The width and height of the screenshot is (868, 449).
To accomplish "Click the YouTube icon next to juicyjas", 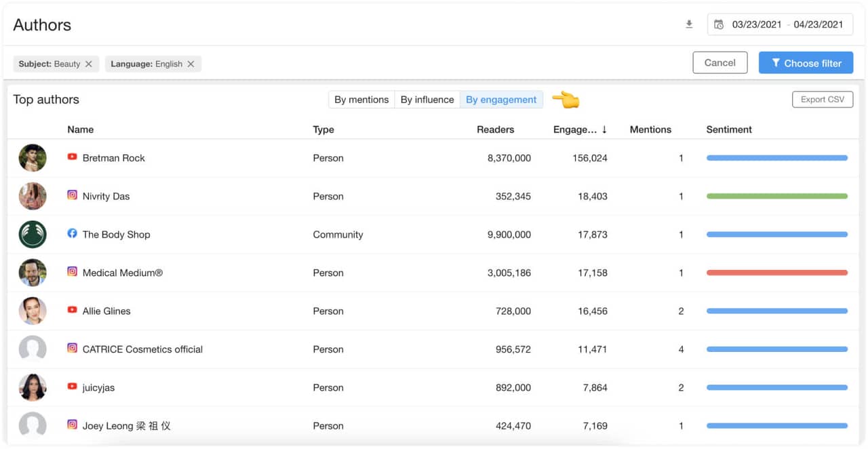I will point(72,387).
